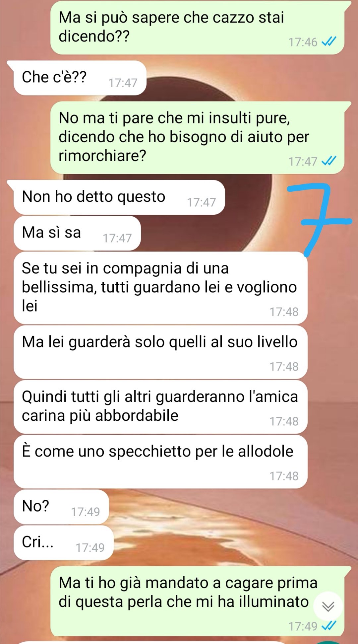Select the 'Ma sì sa' message bubble

pos(77,233)
